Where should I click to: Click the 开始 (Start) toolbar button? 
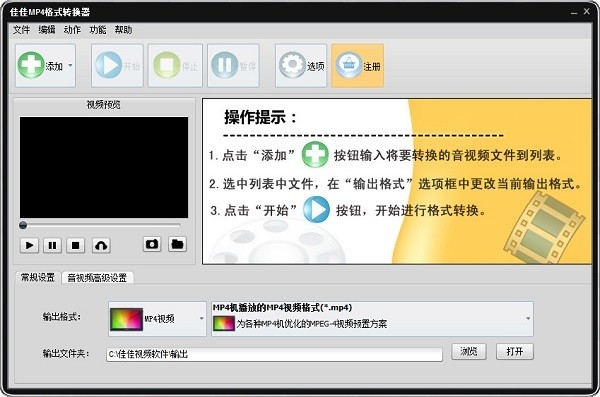click(x=117, y=65)
